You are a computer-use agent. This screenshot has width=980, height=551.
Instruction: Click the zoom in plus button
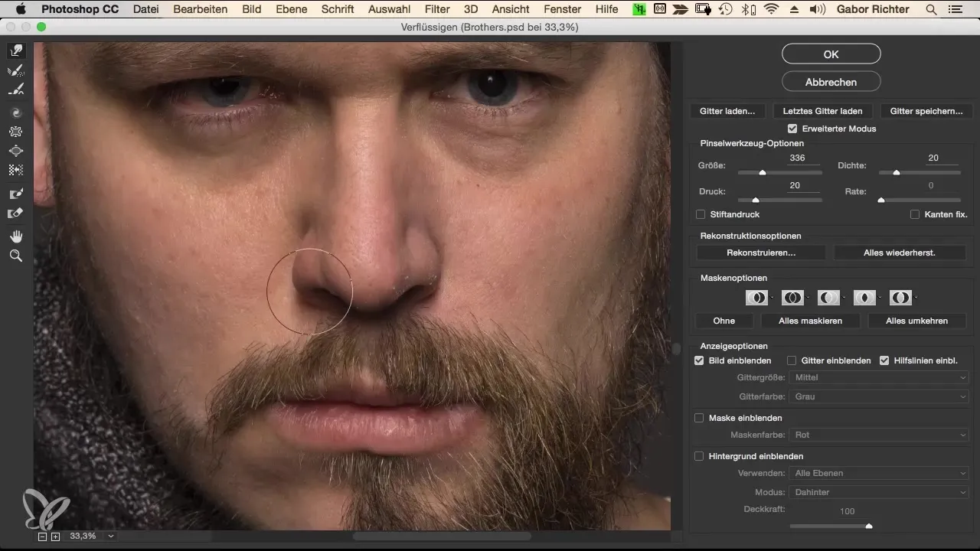coord(55,536)
